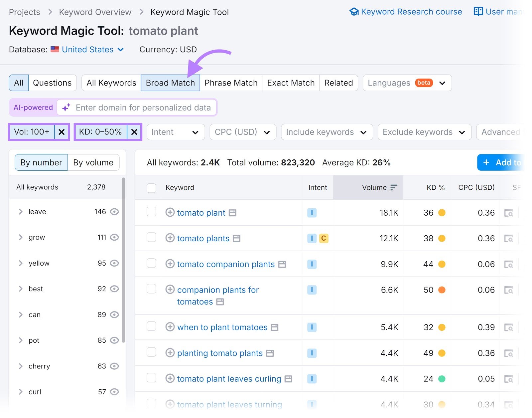Toggle the eye icon next to "leave"
This screenshot has width=532, height=418.
[114, 212]
